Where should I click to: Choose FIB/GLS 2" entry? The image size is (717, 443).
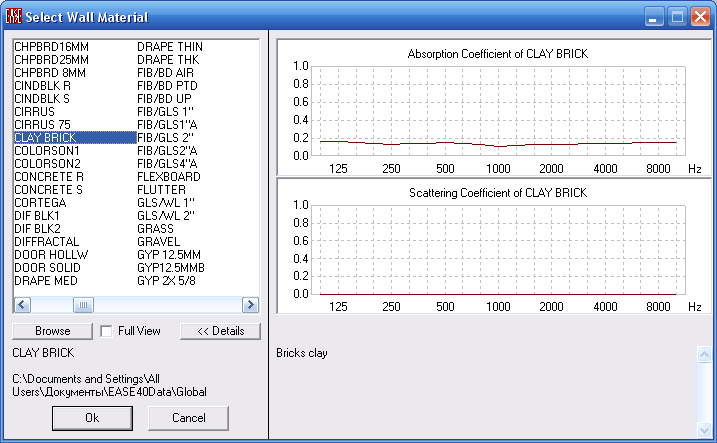[x=166, y=138]
